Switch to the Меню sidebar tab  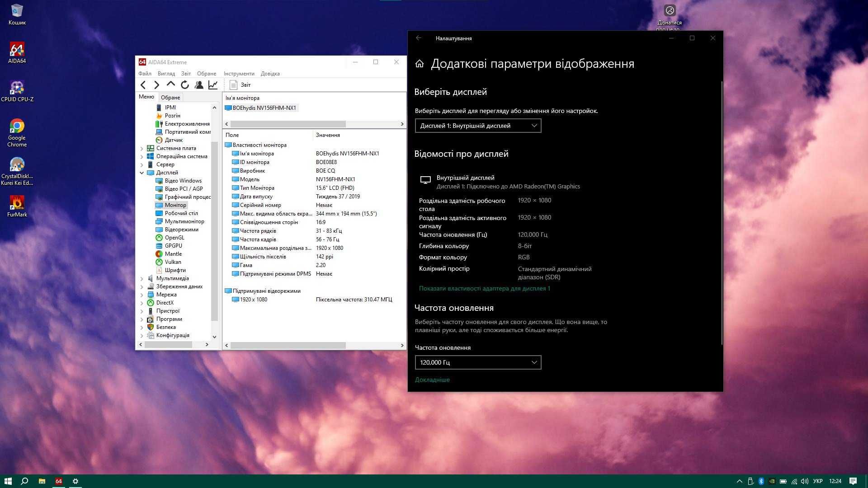pos(146,97)
